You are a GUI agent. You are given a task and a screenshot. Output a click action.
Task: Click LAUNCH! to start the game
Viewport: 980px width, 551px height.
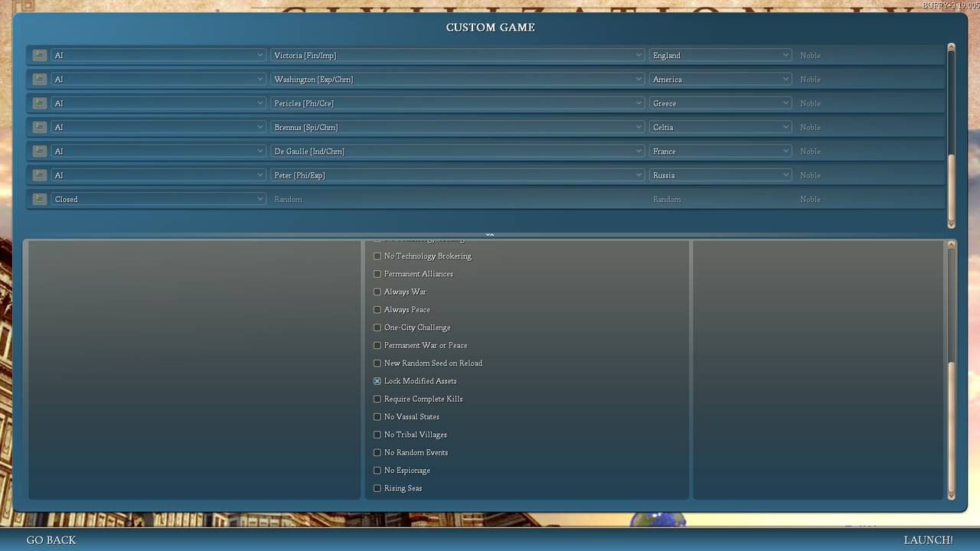coord(928,540)
